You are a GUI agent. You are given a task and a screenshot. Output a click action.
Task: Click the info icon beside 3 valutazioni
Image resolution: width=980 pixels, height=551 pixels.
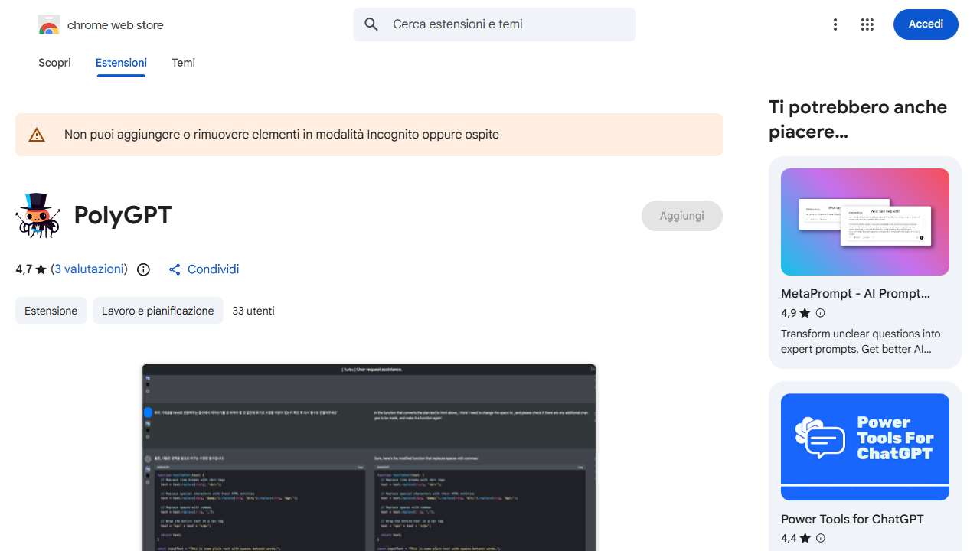[x=143, y=269]
